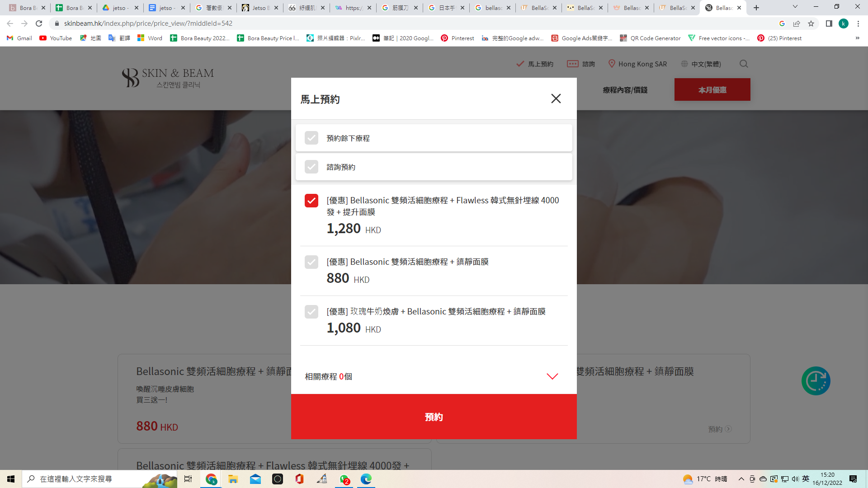This screenshot has width=868, height=488.
Task: Bookmark this page with the star icon
Action: click(x=811, y=23)
